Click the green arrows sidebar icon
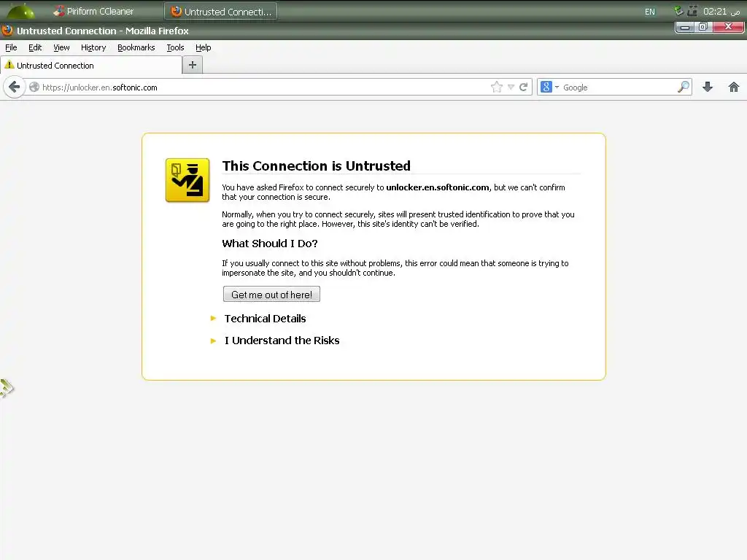The width and height of the screenshot is (747, 560). [x=7, y=388]
